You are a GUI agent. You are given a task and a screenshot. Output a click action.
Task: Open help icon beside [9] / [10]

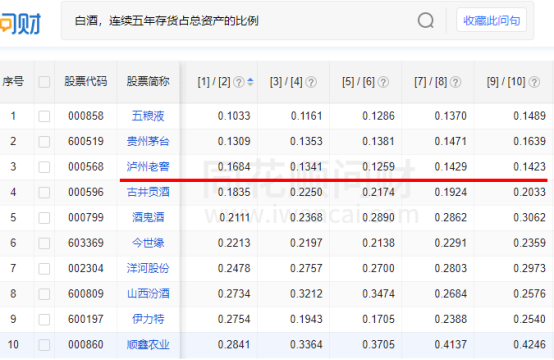(x=534, y=82)
